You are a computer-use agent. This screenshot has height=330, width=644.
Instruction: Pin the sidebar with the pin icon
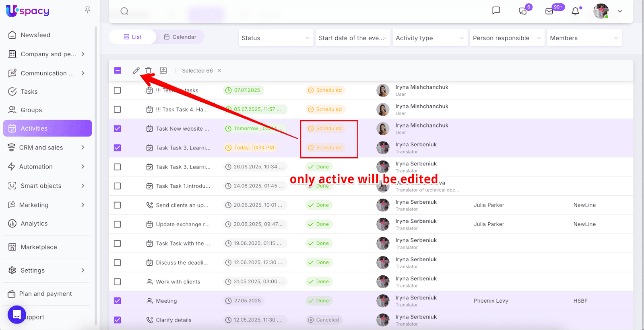point(87,10)
